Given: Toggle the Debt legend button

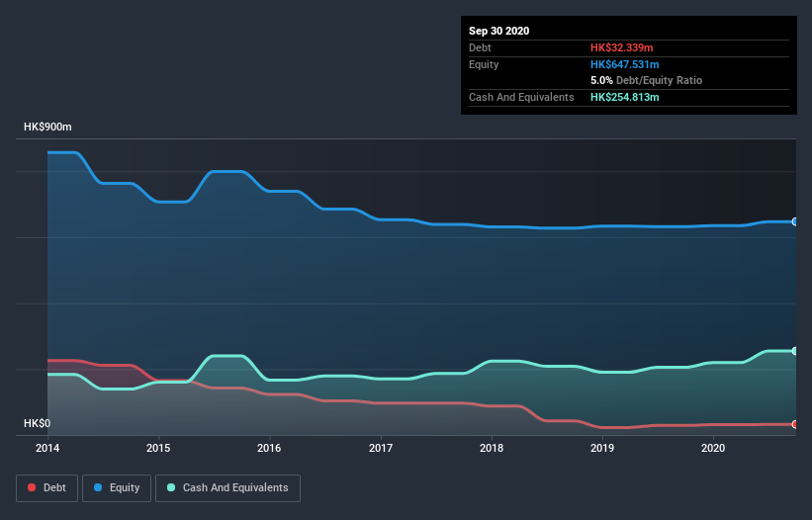Looking at the screenshot, I should click(x=46, y=488).
